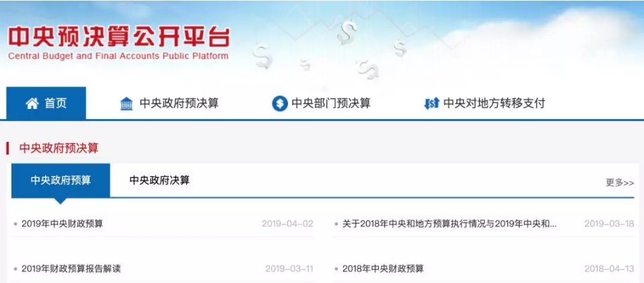Click the 2018-04-13 date entry
644x283 pixels.
(x=608, y=269)
